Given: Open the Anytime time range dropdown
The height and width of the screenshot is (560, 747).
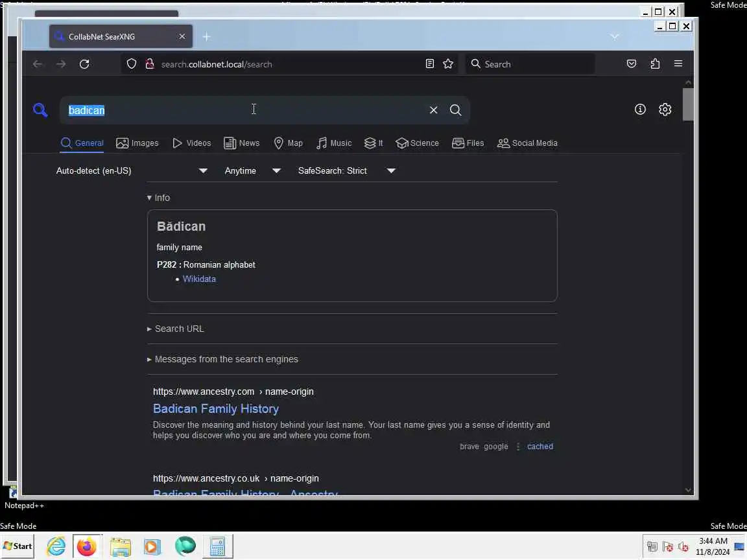Looking at the screenshot, I should pyautogui.click(x=252, y=170).
